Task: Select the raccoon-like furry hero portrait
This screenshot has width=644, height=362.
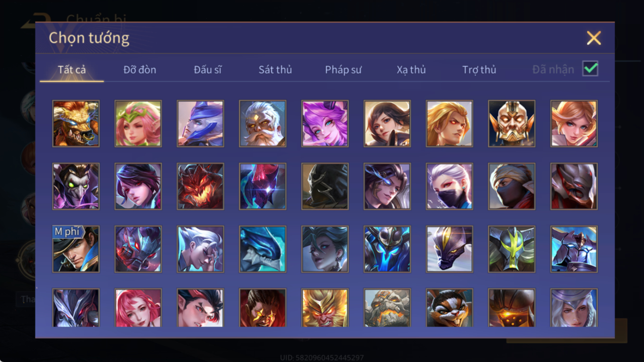Action: click(x=450, y=308)
